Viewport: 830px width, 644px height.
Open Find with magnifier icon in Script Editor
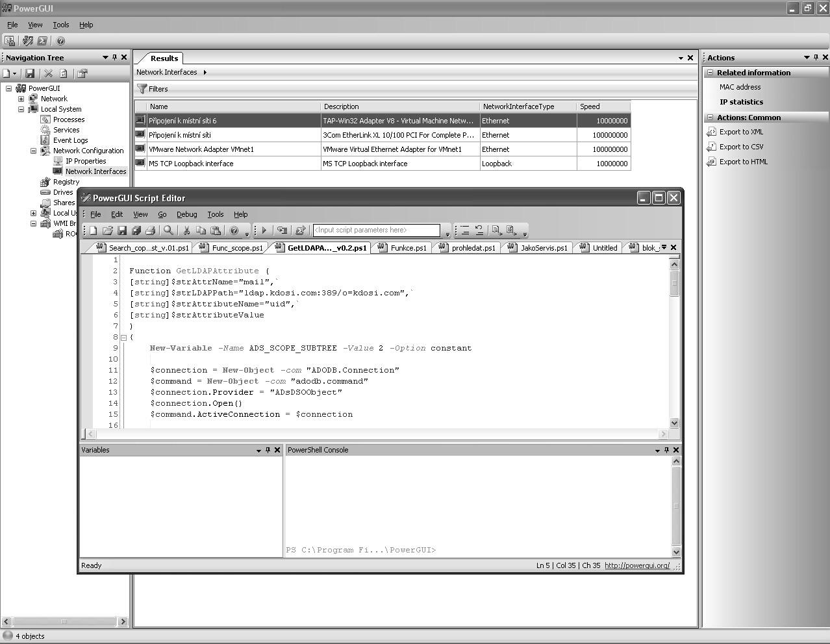coord(168,230)
